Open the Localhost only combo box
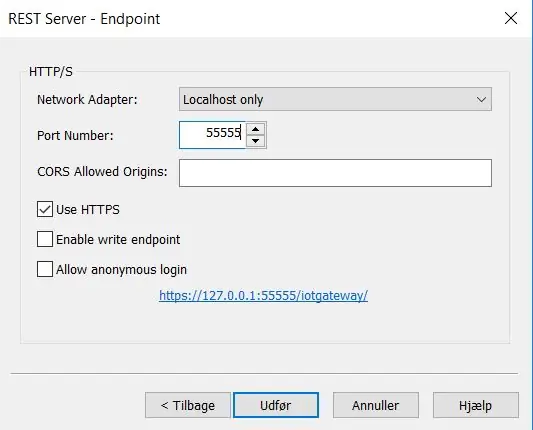This screenshot has width=533, height=430. [x=335, y=99]
